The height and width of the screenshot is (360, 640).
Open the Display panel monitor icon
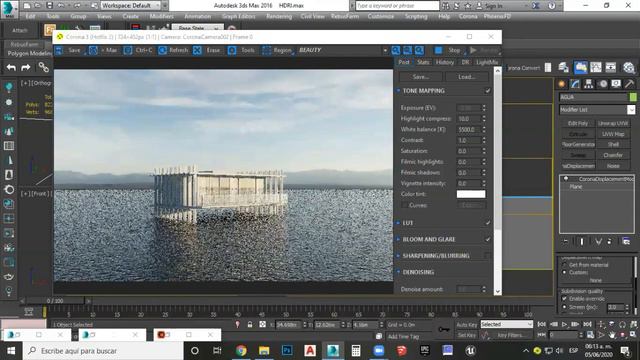click(x=616, y=84)
